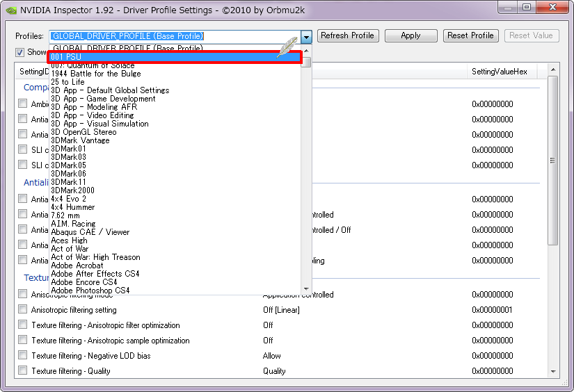
Task: Click the profile list scroll-up arrow
Action: 306,51
